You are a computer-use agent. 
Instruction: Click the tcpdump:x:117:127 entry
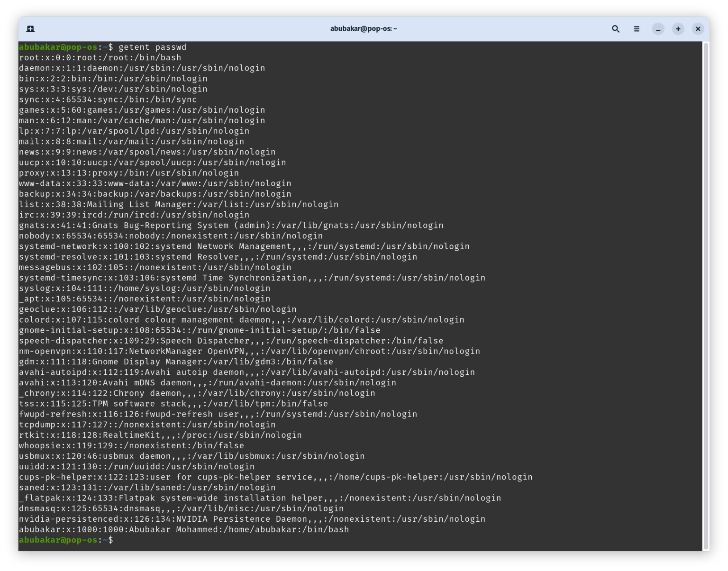[x=147, y=425]
